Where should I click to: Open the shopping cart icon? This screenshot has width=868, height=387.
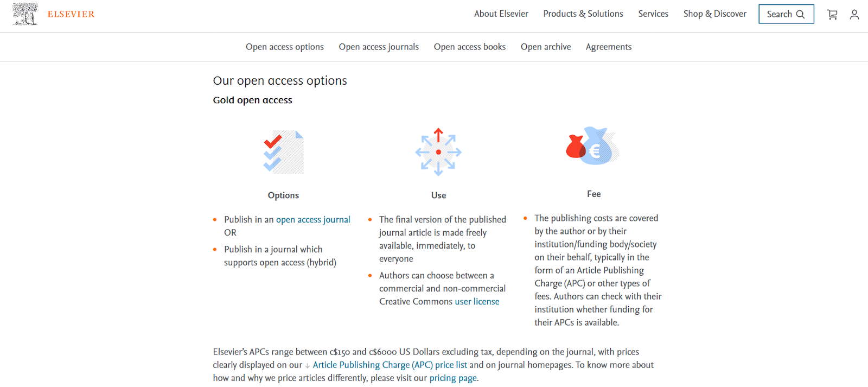click(832, 15)
